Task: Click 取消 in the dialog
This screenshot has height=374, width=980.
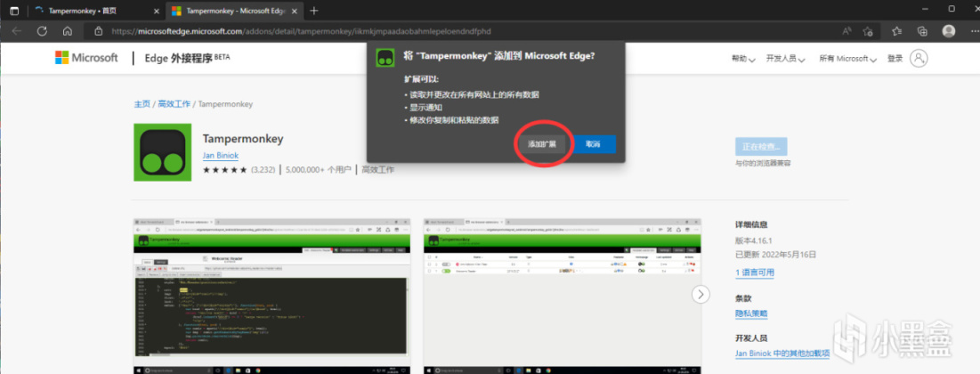Action: [593, 144]
